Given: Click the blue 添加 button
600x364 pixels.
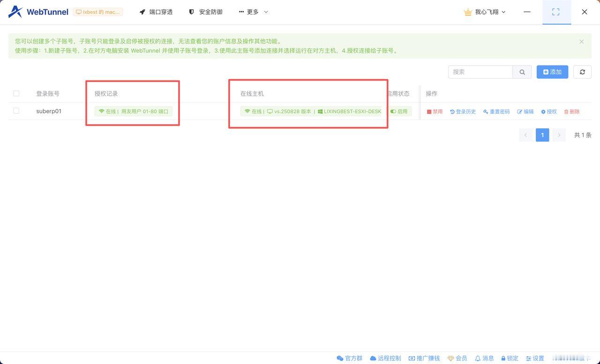Looking at the screenshot, I should click(552, 72).
